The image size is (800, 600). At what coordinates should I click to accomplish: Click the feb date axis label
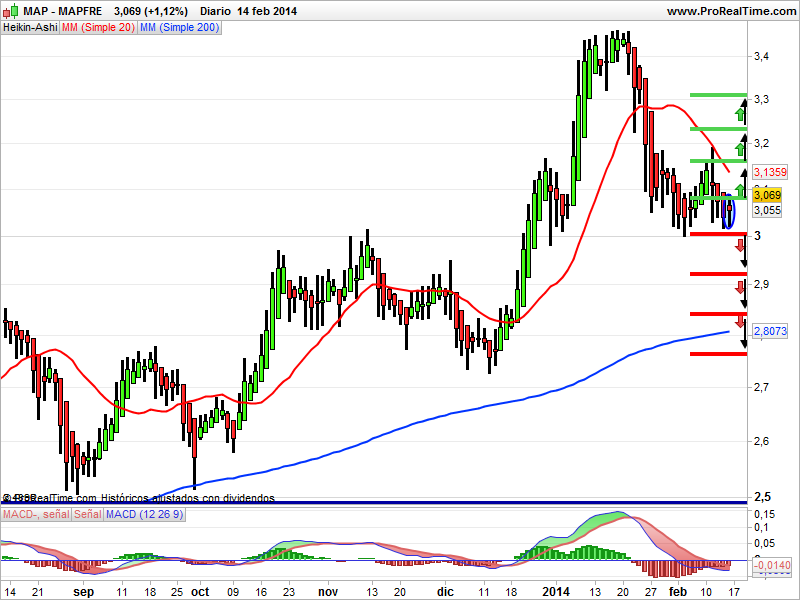coord(678,592)
